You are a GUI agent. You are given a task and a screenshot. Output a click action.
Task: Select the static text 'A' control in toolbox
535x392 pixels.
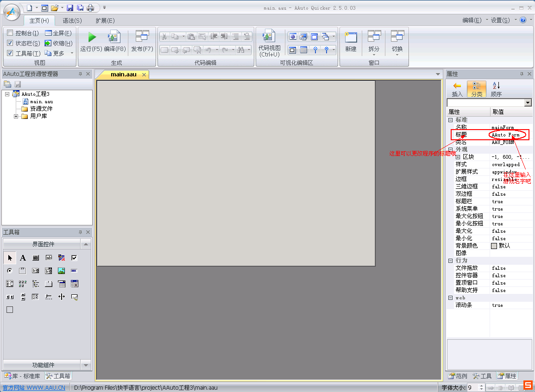point(23,258)
